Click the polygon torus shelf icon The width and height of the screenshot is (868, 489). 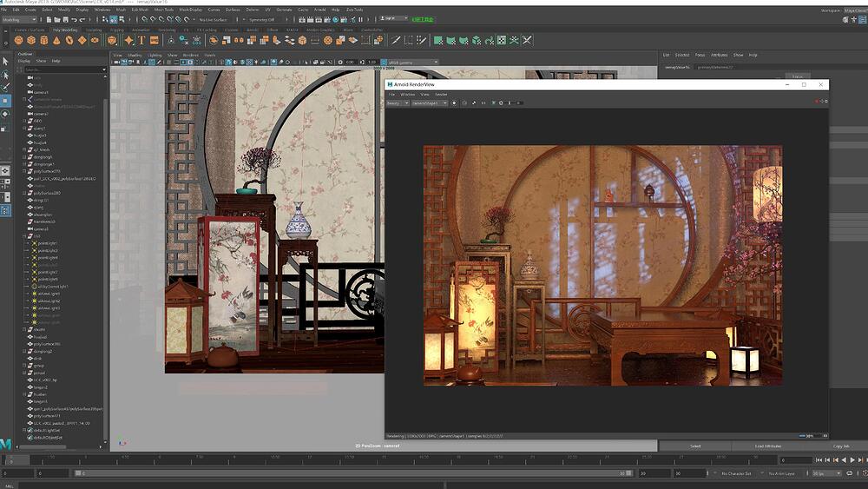[69, 41]
